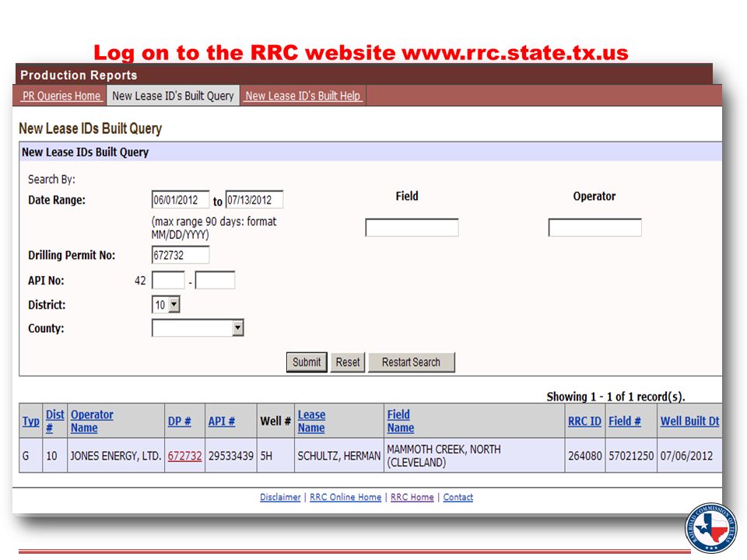Click the start date field showing 06/01/2012
747x560 pixels.
180,200
